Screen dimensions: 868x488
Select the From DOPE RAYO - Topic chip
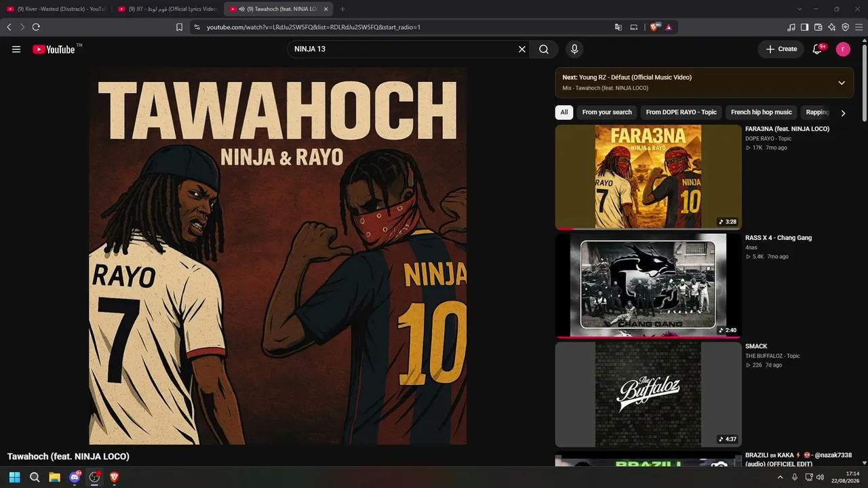tap(681, 113)
